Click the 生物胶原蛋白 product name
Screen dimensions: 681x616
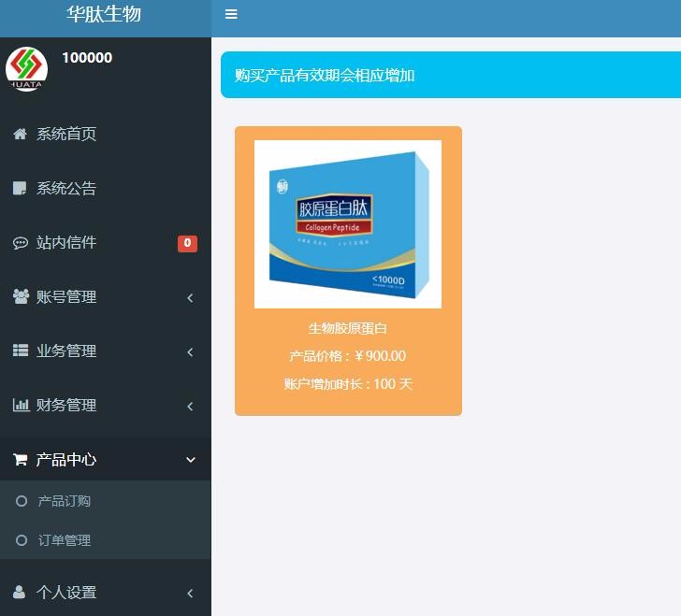click(348, 328)
